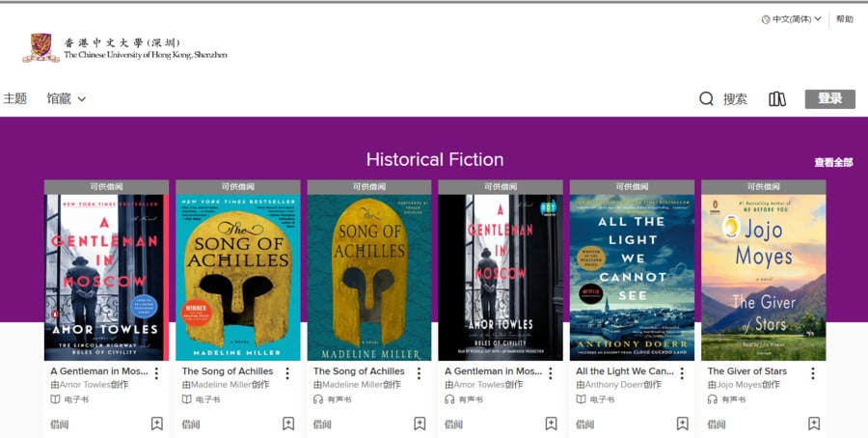868x438 pixels.
Task: Click The Song of Achilles ebook title link
Action: point(228,371)
